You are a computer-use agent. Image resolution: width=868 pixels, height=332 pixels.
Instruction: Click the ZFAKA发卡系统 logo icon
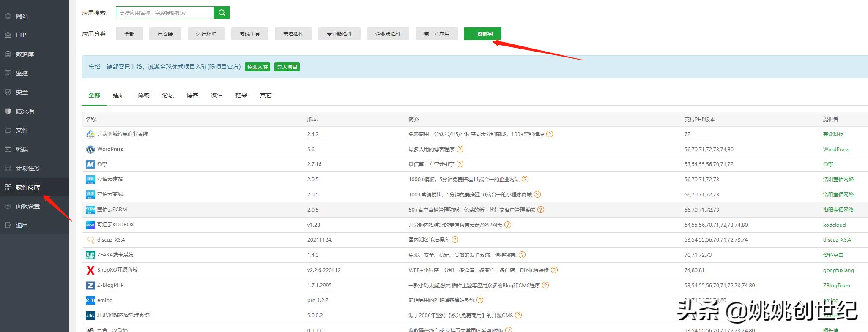tap(90, 255)
